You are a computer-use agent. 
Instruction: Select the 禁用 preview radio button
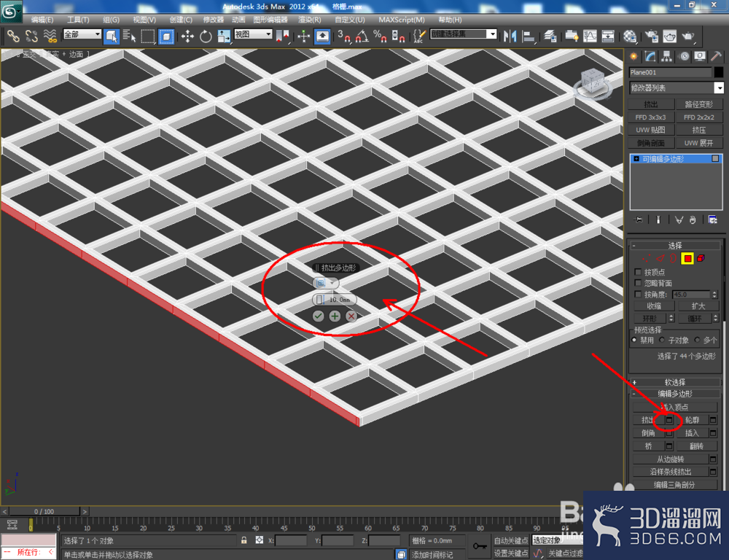[x=634, y=340]
